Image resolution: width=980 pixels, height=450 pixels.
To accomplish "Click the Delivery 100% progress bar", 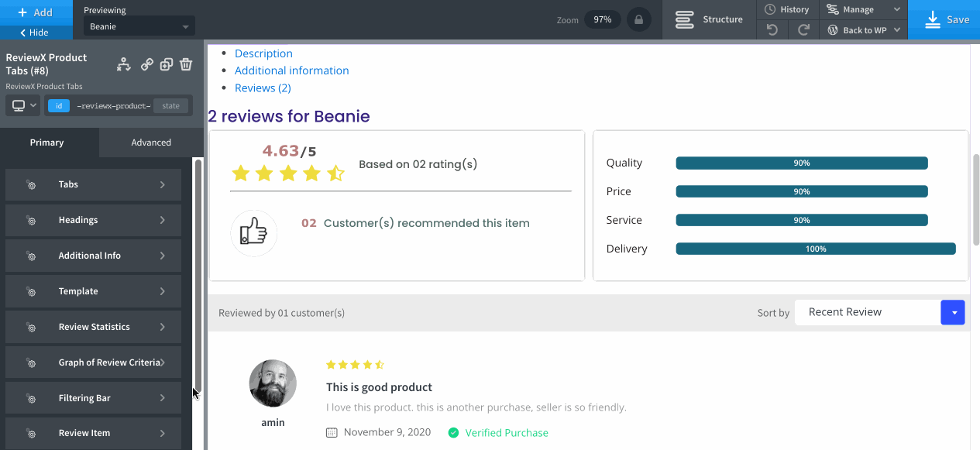I will coord(815,249).
